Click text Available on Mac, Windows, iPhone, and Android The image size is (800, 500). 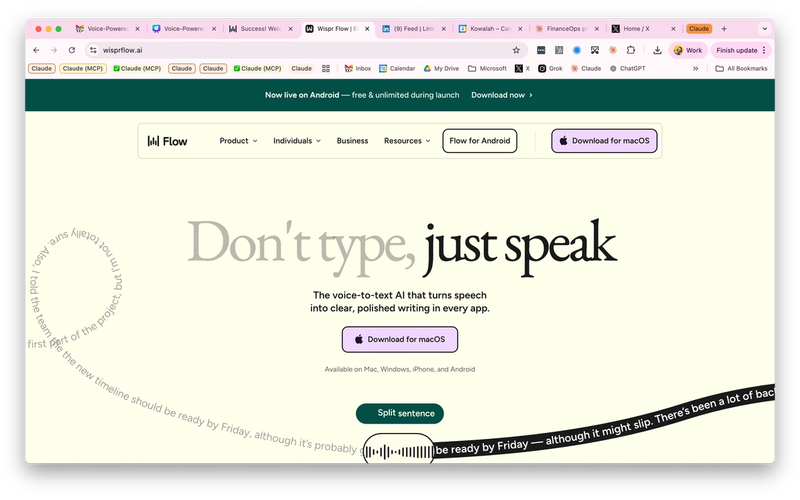pyautogui.click(x=399, y=369)
